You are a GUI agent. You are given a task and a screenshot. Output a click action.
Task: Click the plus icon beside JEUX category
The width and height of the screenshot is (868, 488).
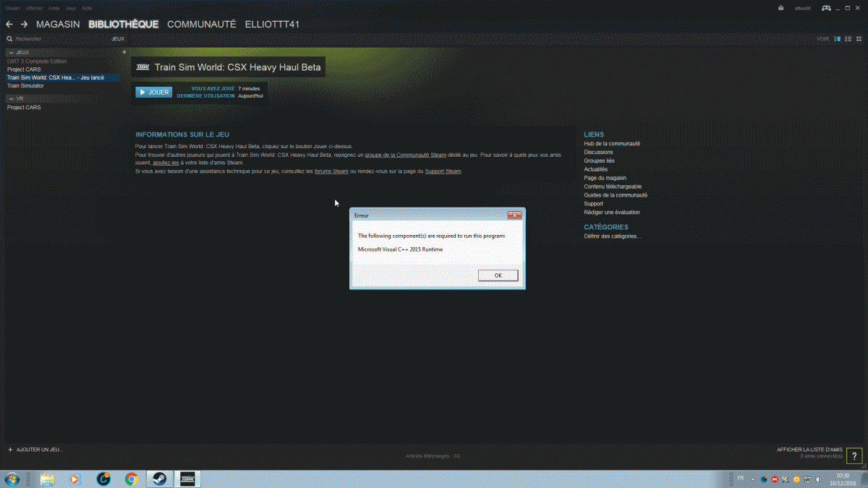point(124,52)
